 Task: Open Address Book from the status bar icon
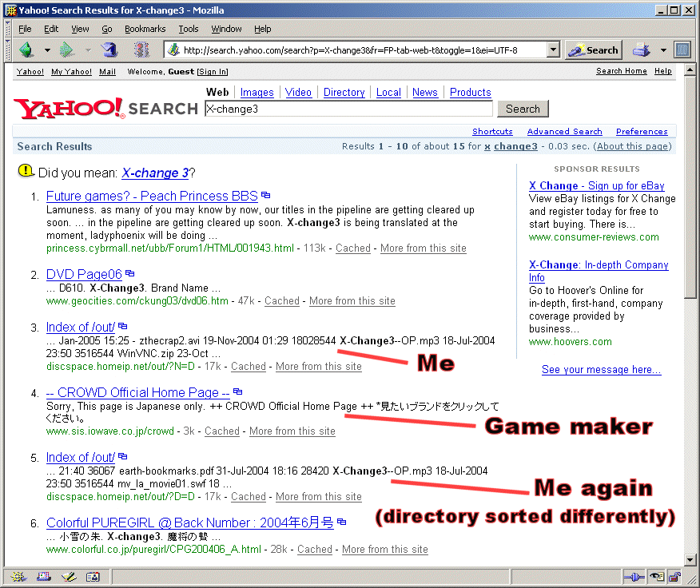pyautogui.click(x=92, y=577)
